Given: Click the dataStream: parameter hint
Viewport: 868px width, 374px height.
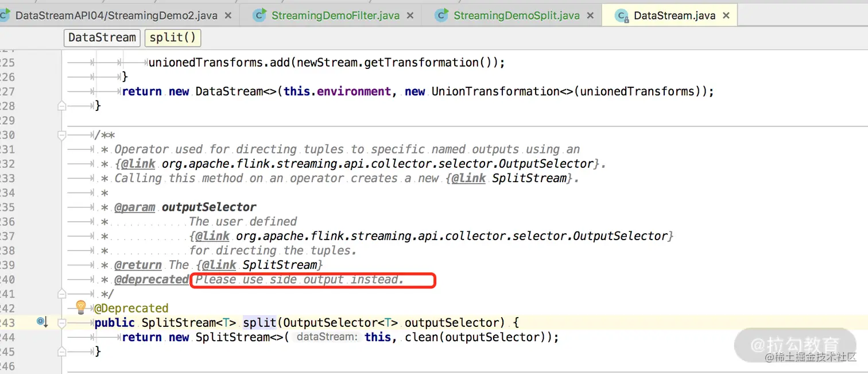Looking at the screenshot, I should click(x=325, y=337).
